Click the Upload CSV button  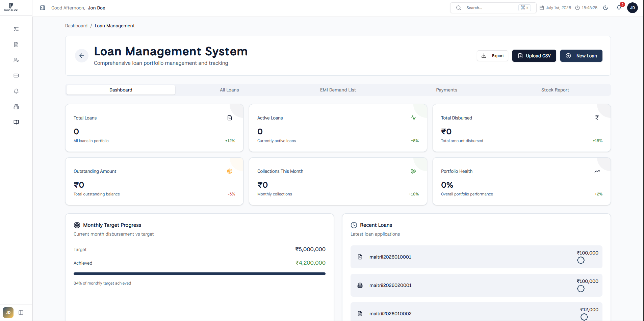[x=534, y=56]
